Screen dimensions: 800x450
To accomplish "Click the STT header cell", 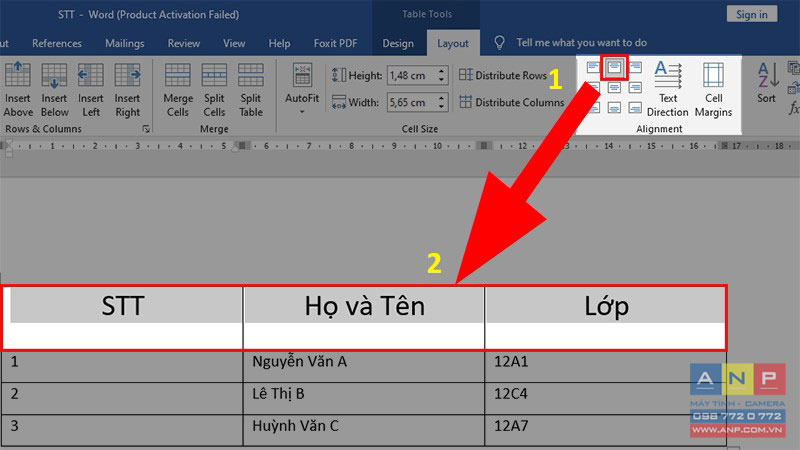I will pyautogui.click(x=123, y=318).
